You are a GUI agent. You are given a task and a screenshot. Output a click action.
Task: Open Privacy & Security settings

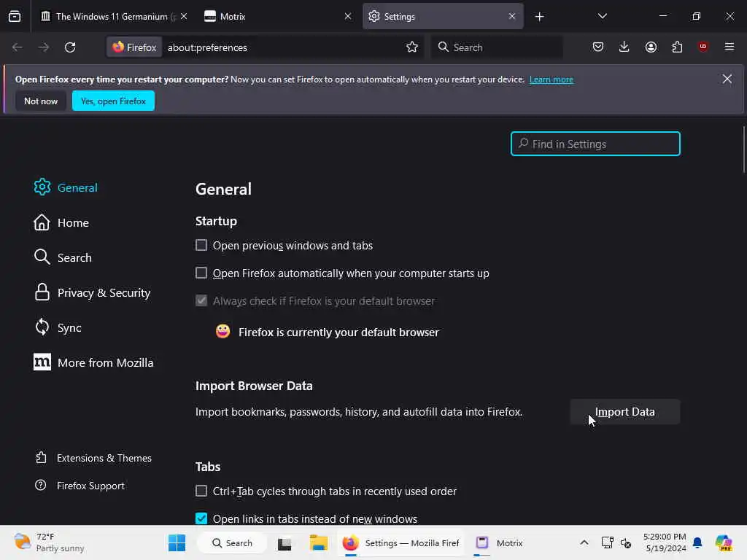(x=93, y=292)
